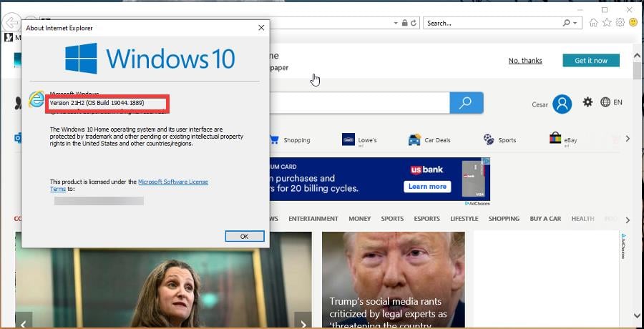Select the ENTERTAINMENT news tab
Image resolution: width=644 pixels, height=329 pixels.
pyautogui.click(x=313, y=219)
